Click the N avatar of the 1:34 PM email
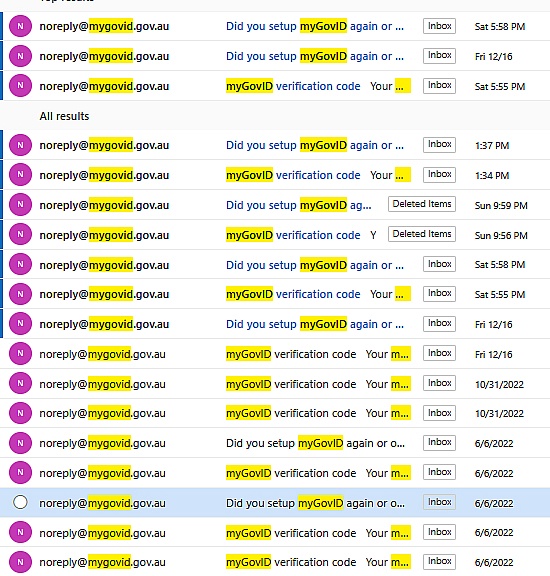The image size is (550, 576). (20, 175)
